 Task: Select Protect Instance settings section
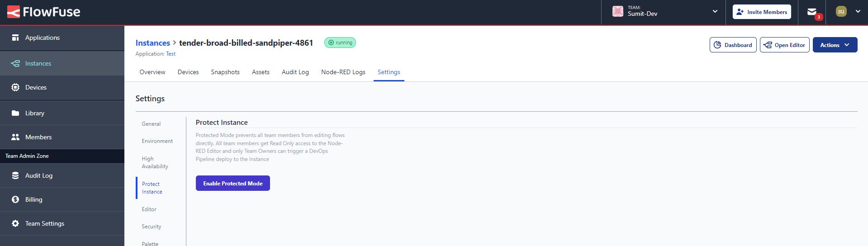click(x=152, y=188)
